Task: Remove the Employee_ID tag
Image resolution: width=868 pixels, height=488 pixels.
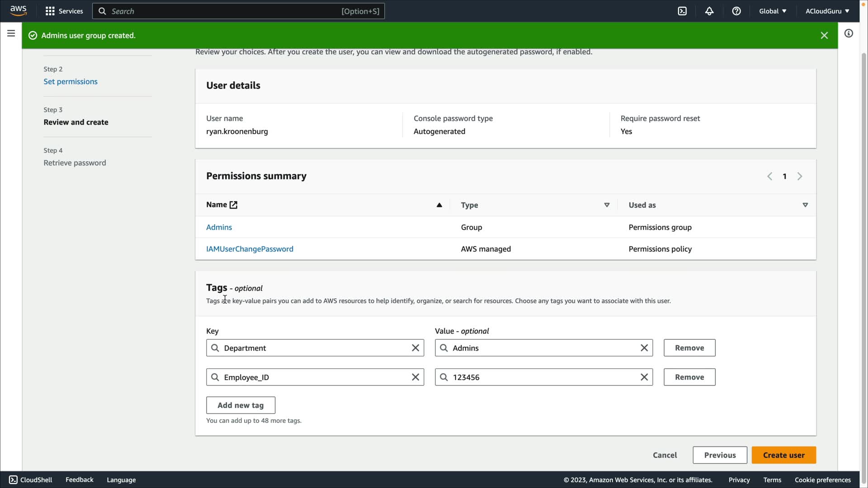Action: click(689, 377)
